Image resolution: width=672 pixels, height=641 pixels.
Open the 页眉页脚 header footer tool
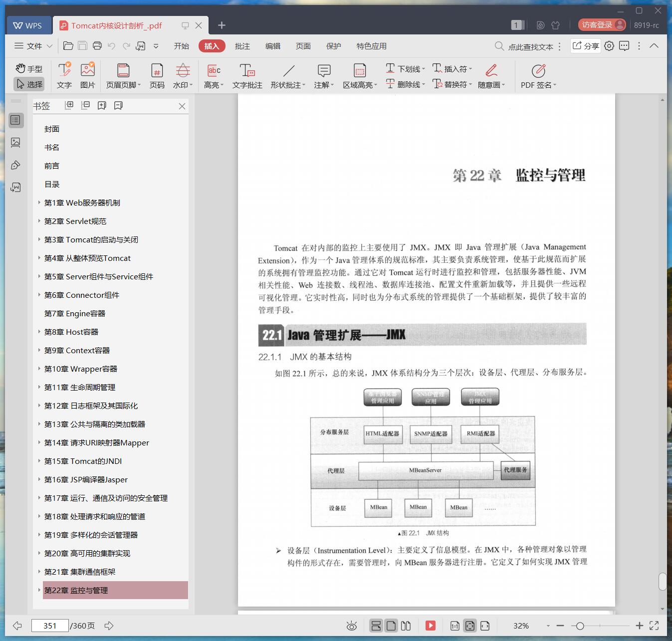[x=123, y=76]
